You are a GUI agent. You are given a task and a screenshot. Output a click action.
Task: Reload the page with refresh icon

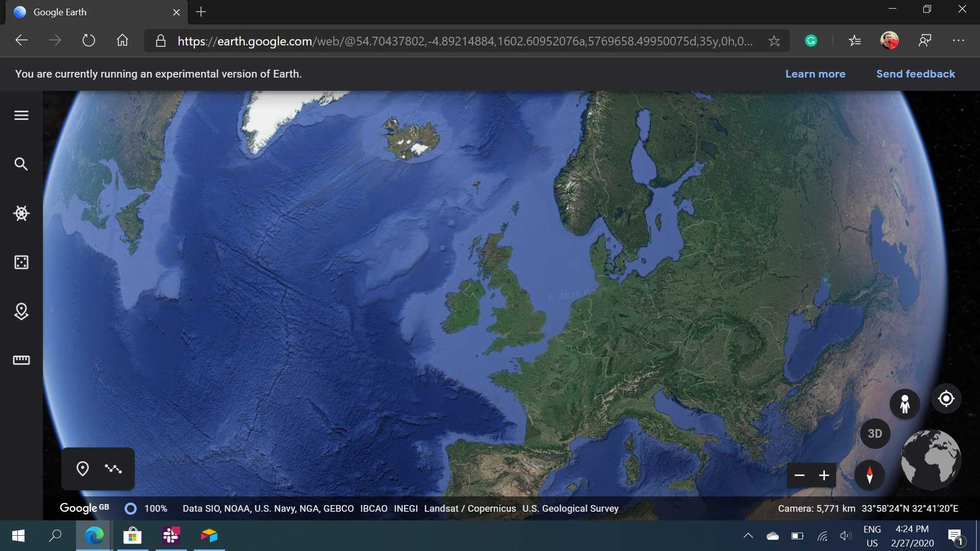(89, 40)
